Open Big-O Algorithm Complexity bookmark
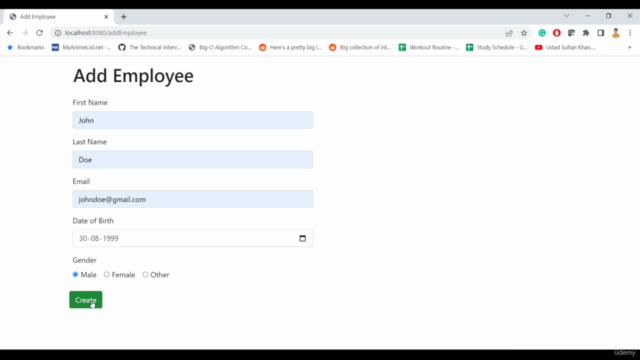640x360 pixels. (x=220, y=47)
